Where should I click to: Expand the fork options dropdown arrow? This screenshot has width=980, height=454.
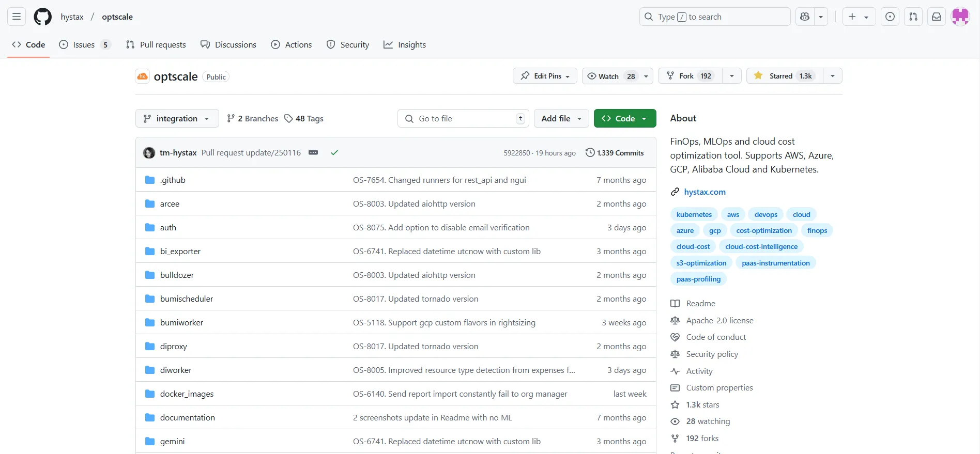tap(732, 76)
